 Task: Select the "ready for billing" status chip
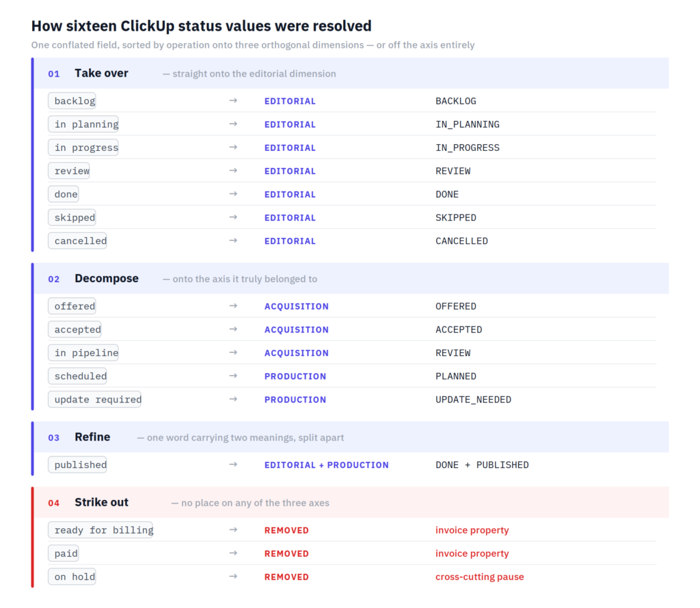(x=100, y=530)
